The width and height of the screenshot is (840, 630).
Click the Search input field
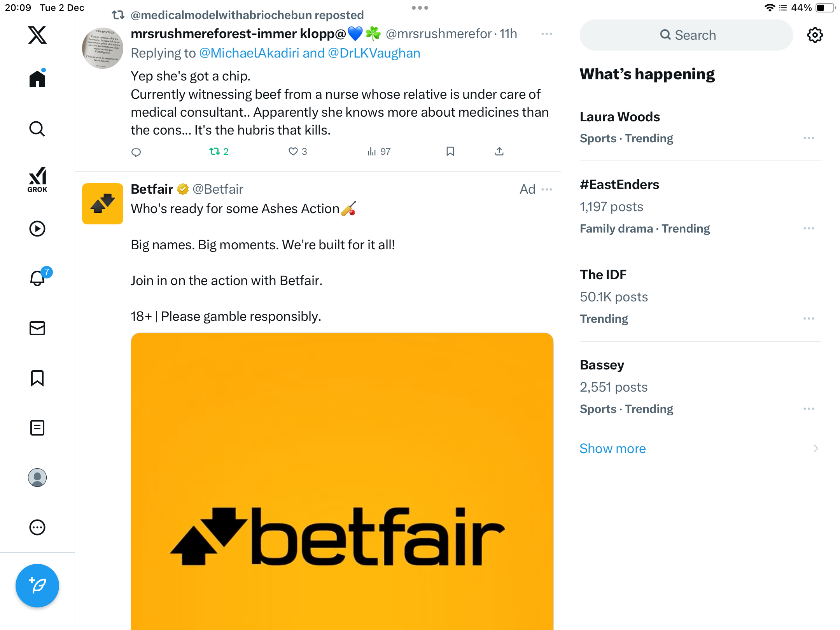click(686, 35)
